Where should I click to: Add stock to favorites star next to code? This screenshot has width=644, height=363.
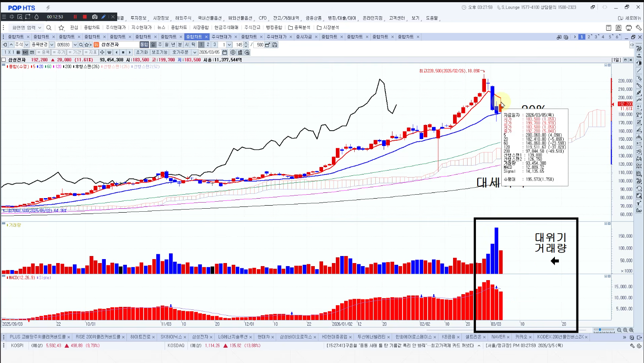tap(87, 45)
